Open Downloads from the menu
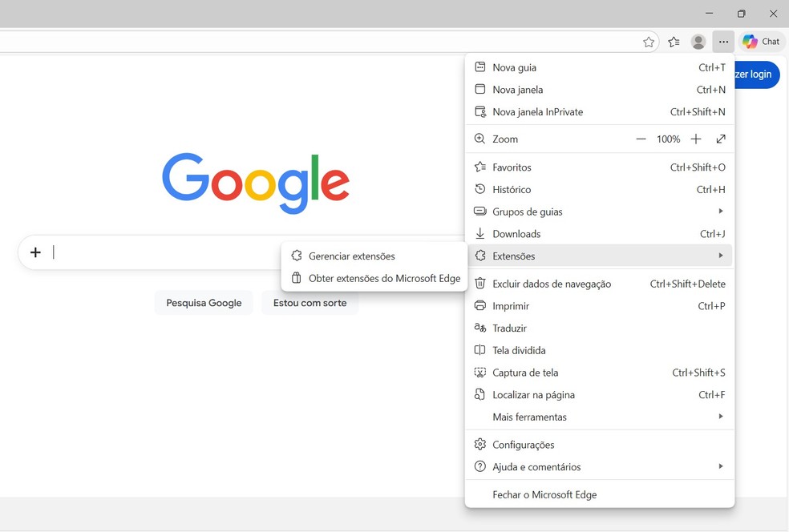 600,234
